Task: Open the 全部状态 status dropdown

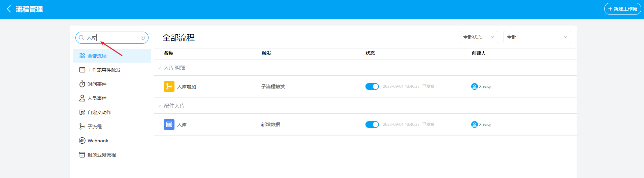Action: (479, 37)
